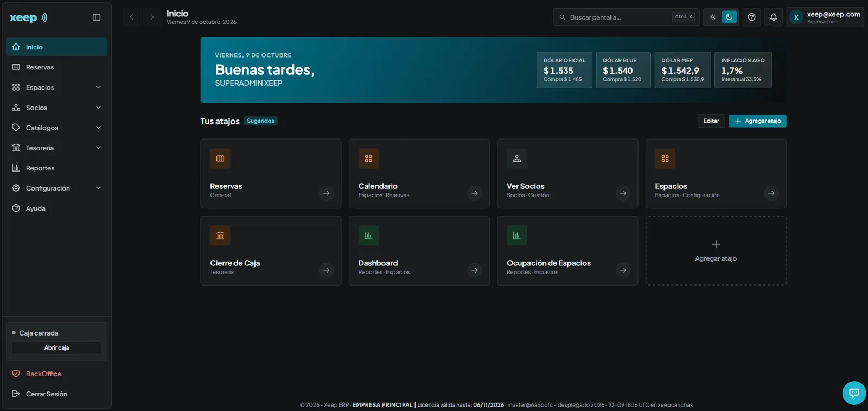868x411 pixels.
Task: Open the notifications bell
Action: tap(774, 17)
